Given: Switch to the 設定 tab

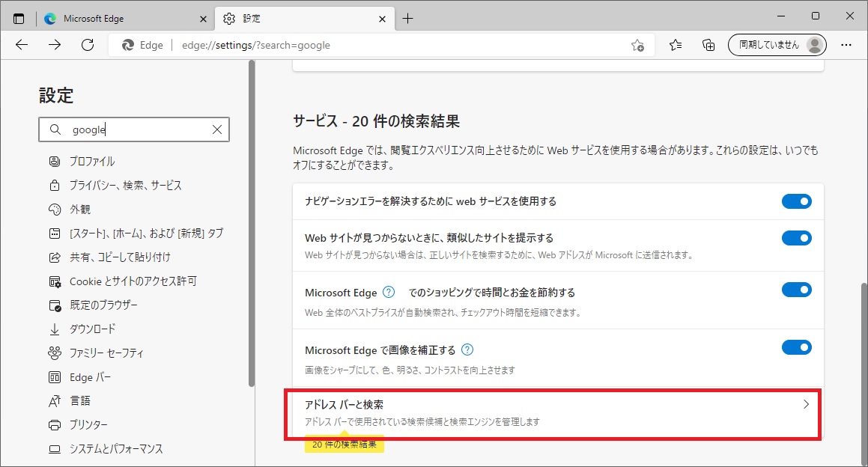Looking at the screenshot, I should pyautogui.click(x=305, y=18).
